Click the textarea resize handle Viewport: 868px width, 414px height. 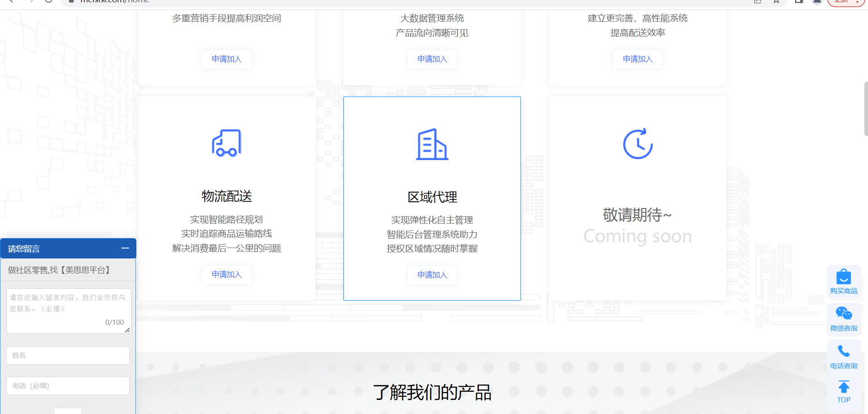click(x=127, y=330)
